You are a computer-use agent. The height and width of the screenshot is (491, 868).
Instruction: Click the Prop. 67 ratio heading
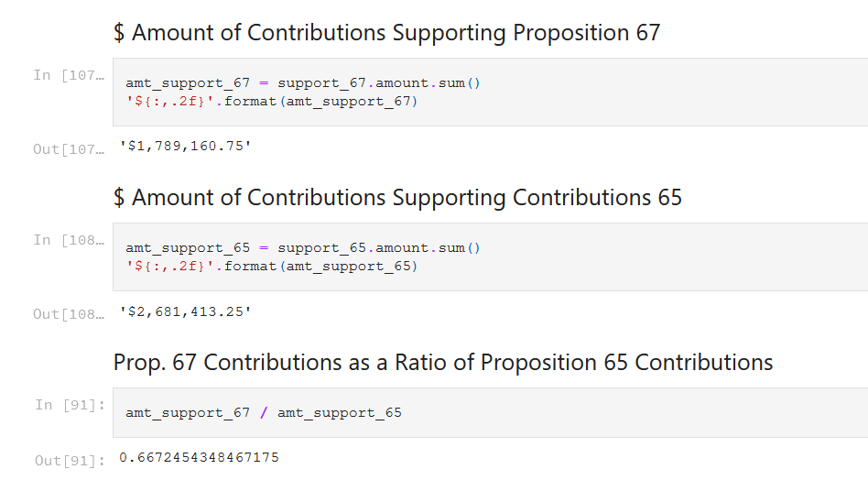click(x=443, y=363)
